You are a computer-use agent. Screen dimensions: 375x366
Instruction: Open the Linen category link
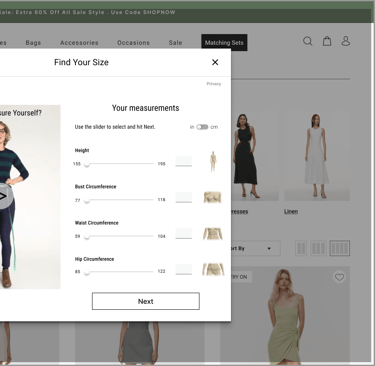(291, 212)
